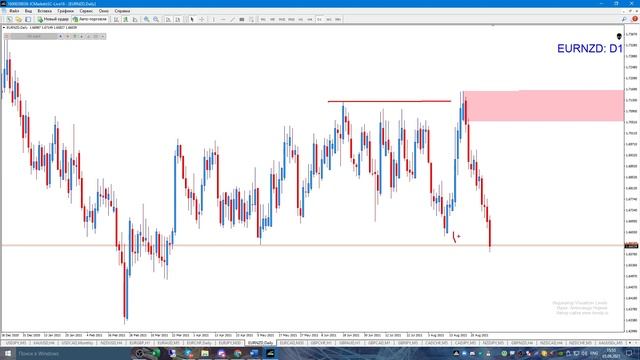The width and height of the screenshot is (640, 360).
Task: Switch chart to line chart type
Action: (135, 19)
